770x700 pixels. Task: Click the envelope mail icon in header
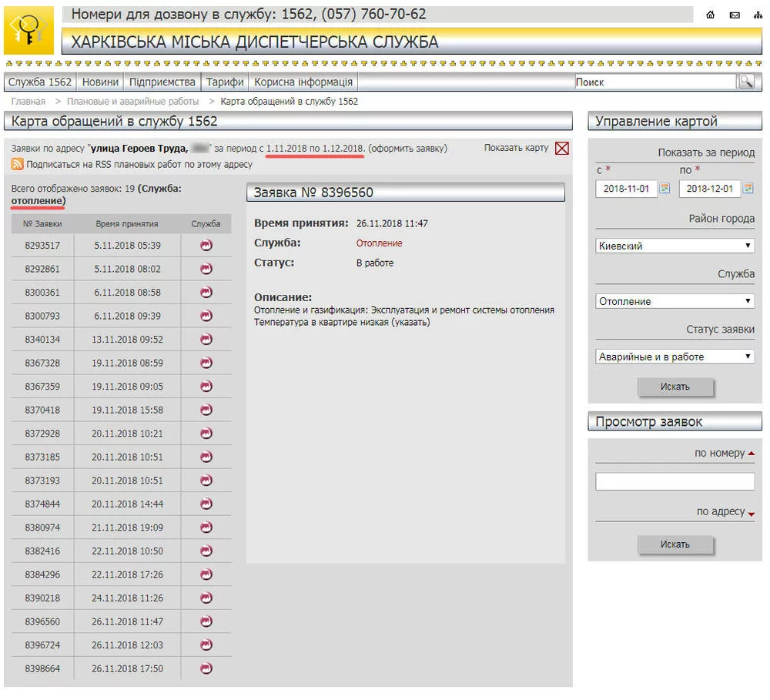pos(735,15)
